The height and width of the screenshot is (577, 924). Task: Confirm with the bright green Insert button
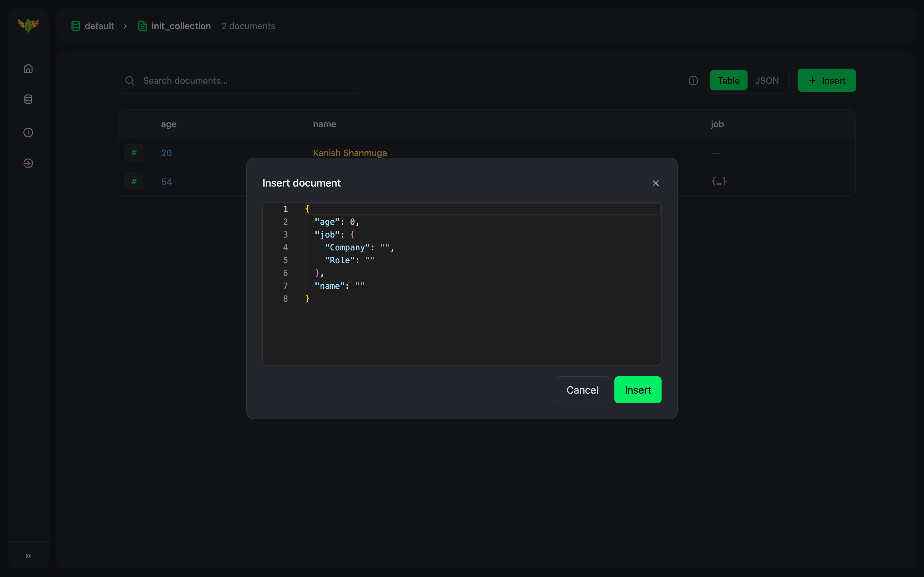637,389
